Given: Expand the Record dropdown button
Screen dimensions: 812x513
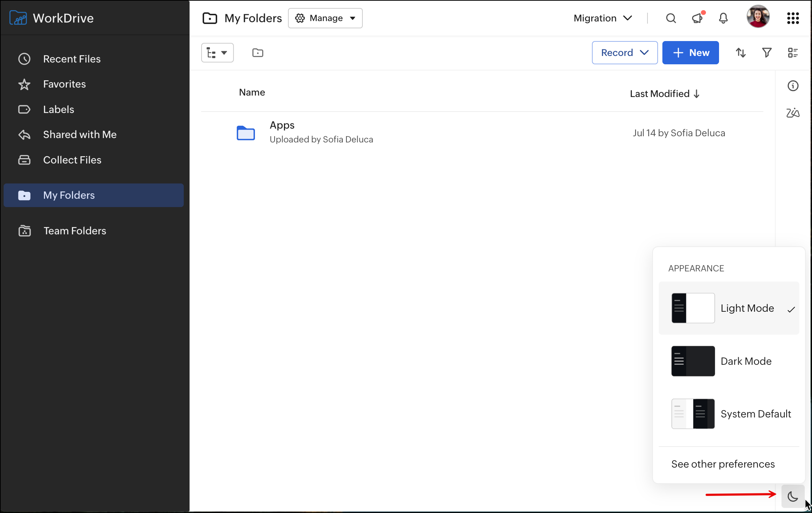Looking at the screenshot, I should coord(625,53).
